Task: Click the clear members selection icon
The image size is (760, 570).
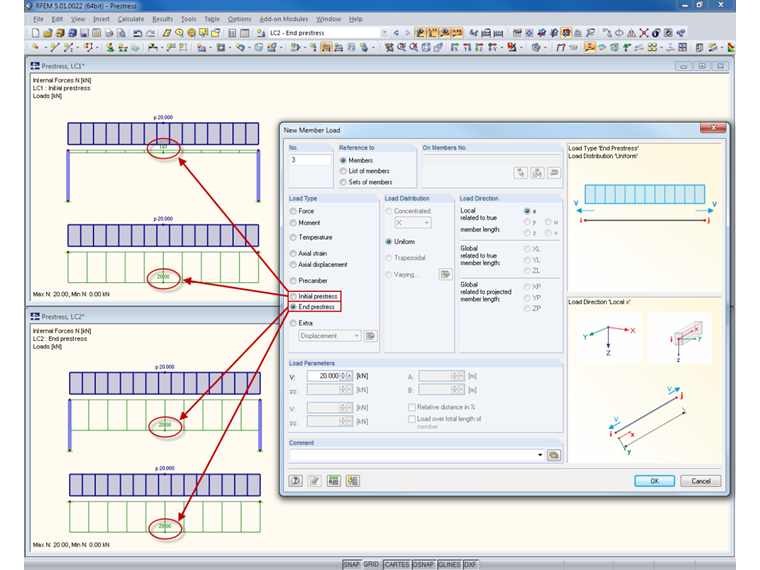Action: [x=553, y=173]
